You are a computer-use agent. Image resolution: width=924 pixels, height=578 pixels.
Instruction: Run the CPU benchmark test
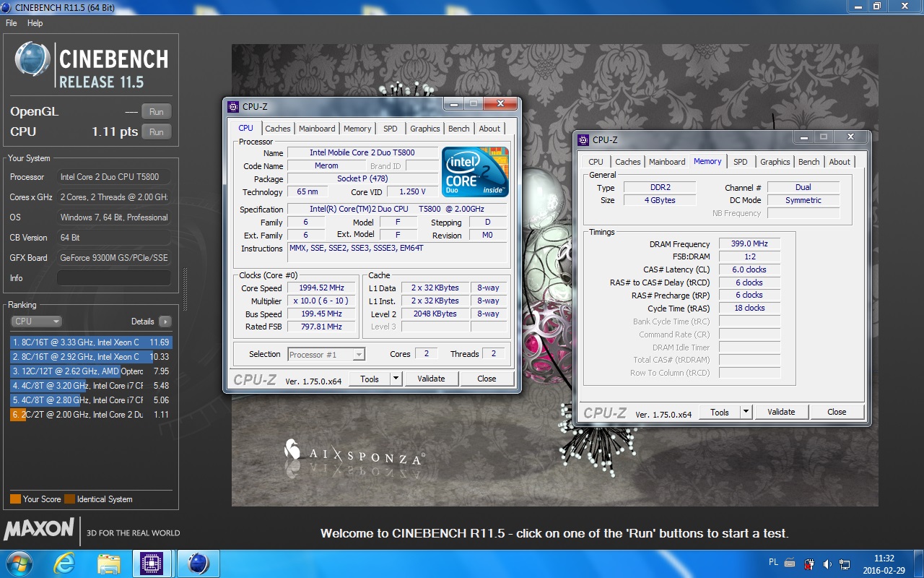[x=157, y=131]
